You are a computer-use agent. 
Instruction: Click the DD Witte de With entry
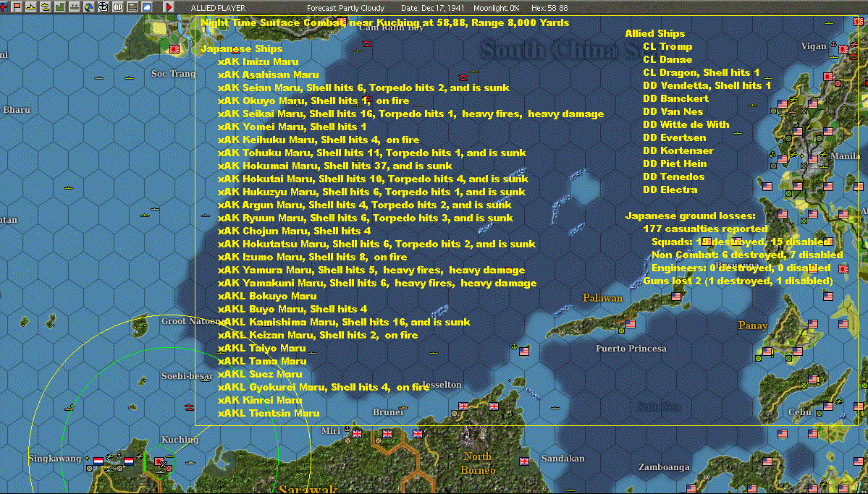686,124
